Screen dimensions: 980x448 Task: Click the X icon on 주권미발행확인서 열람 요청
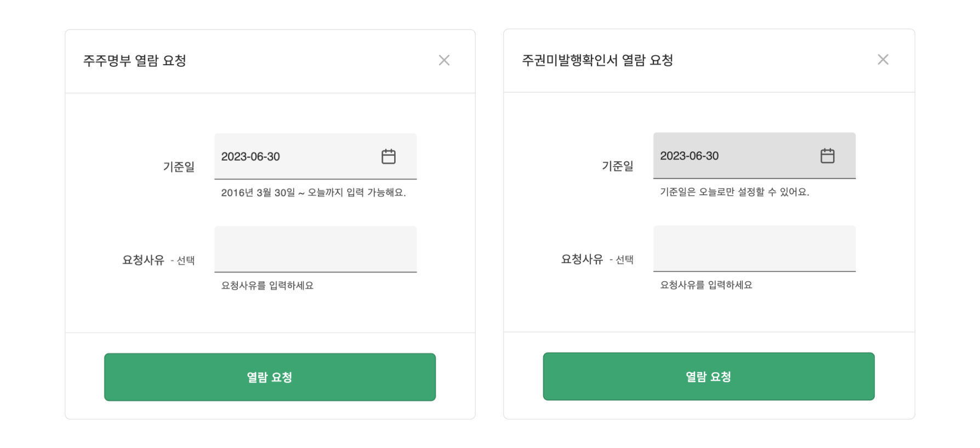(883, 59)
